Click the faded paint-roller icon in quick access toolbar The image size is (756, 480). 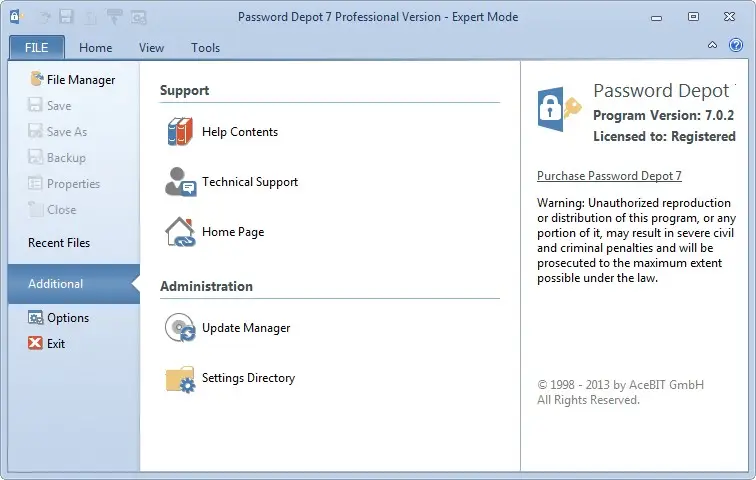[x=114, y=17]
